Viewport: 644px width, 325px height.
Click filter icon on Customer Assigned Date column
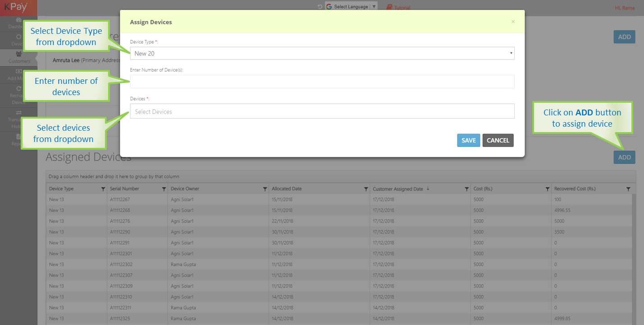coord(467,189)
